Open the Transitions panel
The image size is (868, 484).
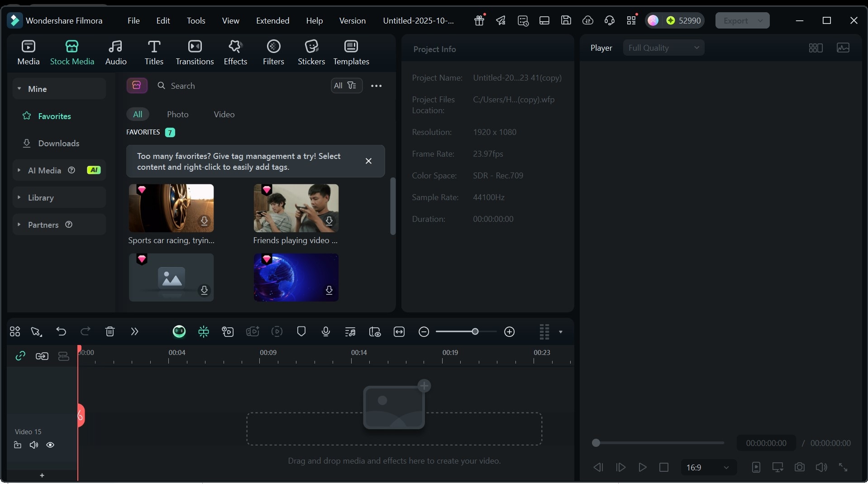click(195, 52)
